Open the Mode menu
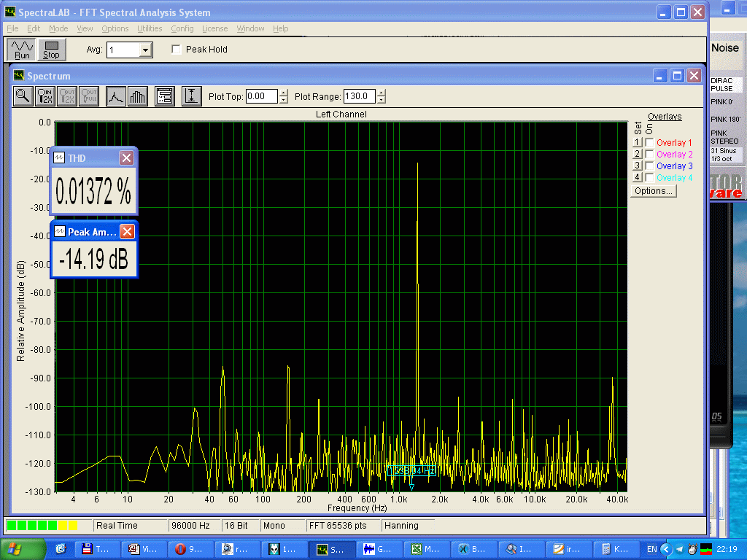Screen dimensions: 747x560 click(58, 28)
